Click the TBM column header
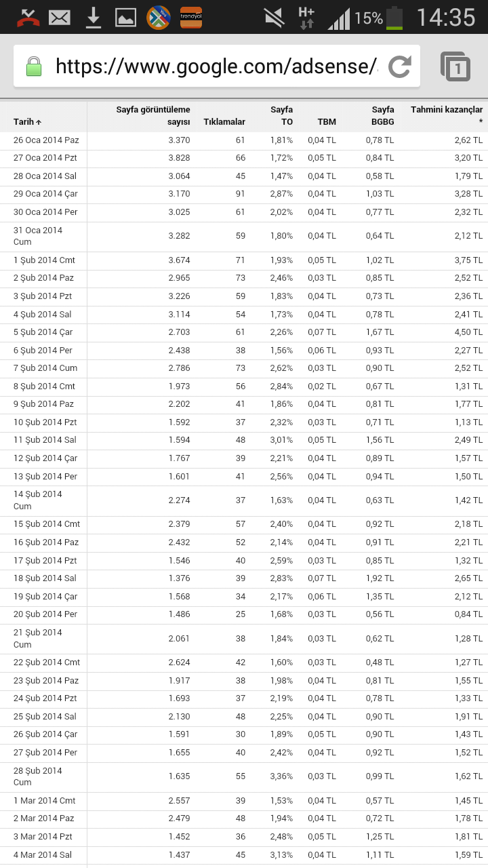488x868 pixels. pyautogui.click(x=327, y=122)
